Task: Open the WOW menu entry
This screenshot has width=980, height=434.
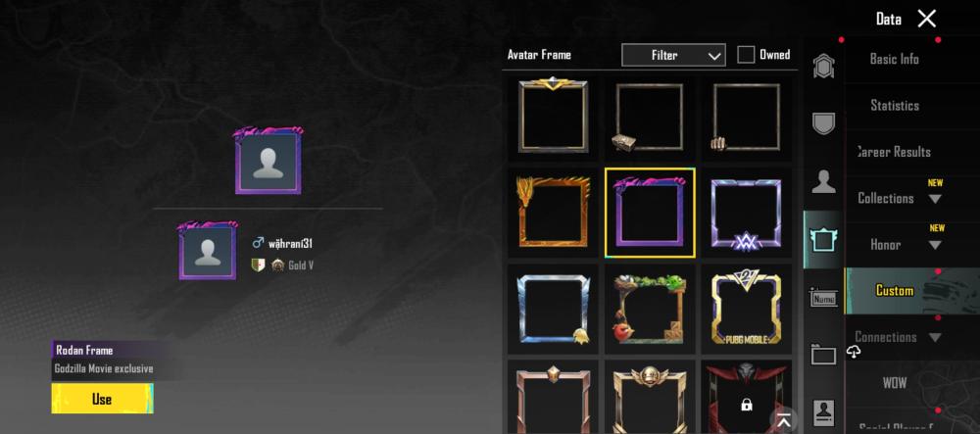Action: pyautogui.click(x=895, y=383)
